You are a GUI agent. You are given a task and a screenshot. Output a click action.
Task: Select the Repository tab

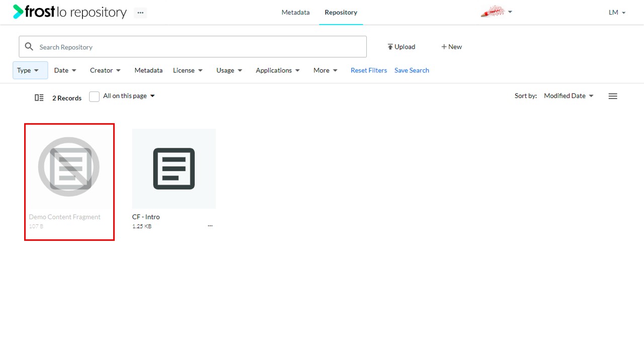[x=341, y=12]
